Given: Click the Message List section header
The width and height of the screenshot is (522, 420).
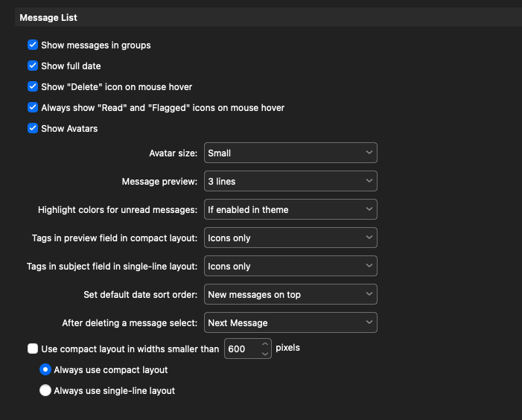Looking at the screenshot, I should (48, 17).
